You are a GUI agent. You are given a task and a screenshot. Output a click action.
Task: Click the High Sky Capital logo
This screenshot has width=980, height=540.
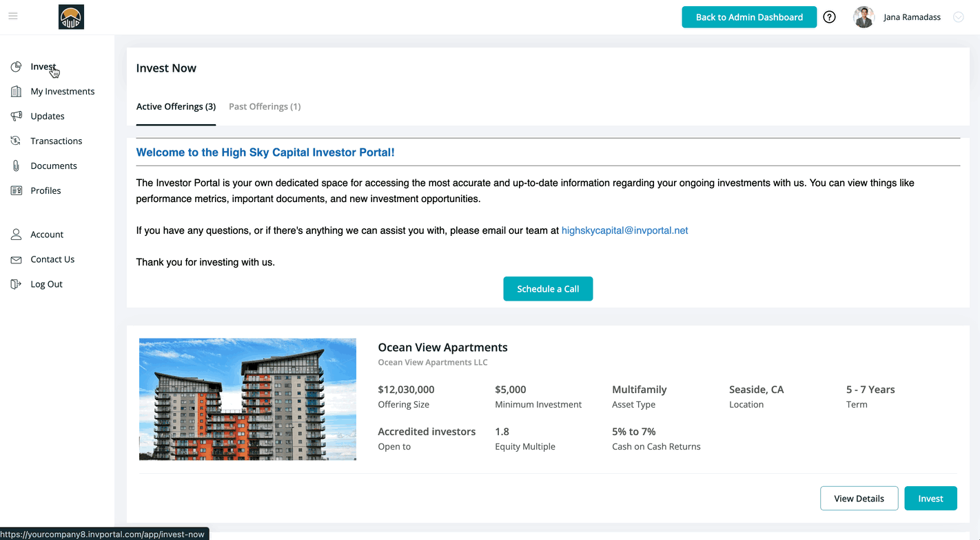[71, 17]
